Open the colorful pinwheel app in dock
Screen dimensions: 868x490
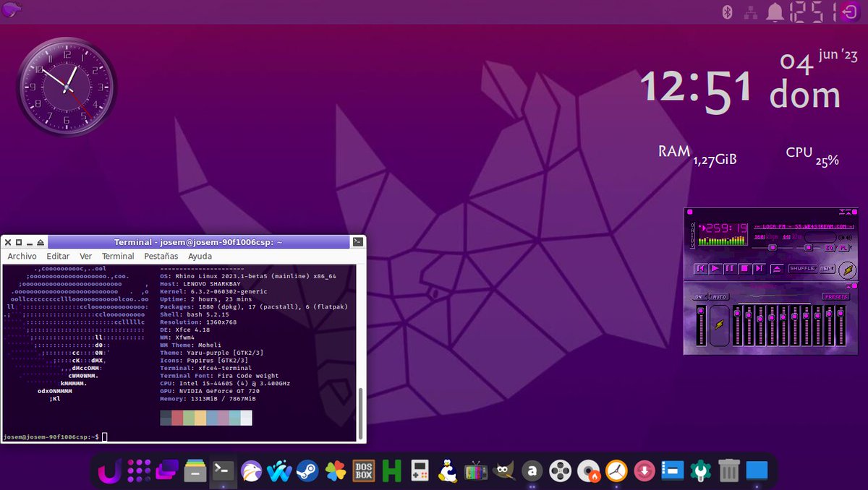pyautogui.click(x=335, y=472)
